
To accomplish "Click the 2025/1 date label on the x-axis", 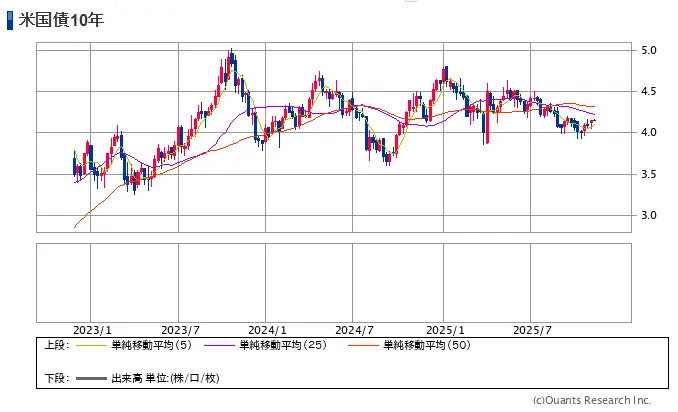I will [444, 330].
